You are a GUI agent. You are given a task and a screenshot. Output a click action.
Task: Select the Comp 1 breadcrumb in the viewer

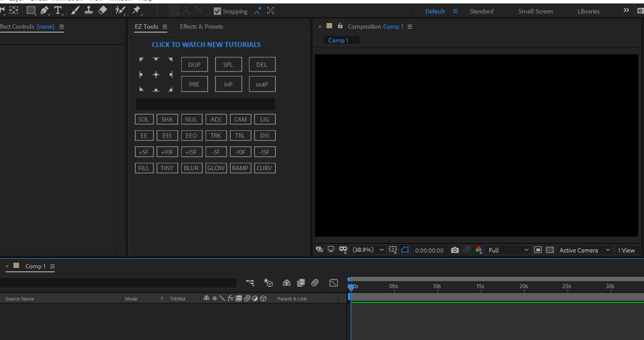tap(342, 40)
